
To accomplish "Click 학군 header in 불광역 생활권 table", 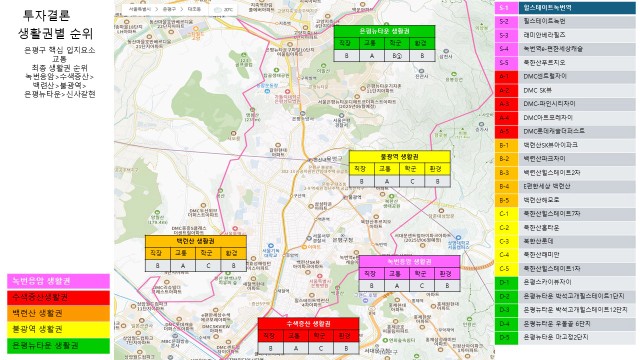I will (412, 169).
